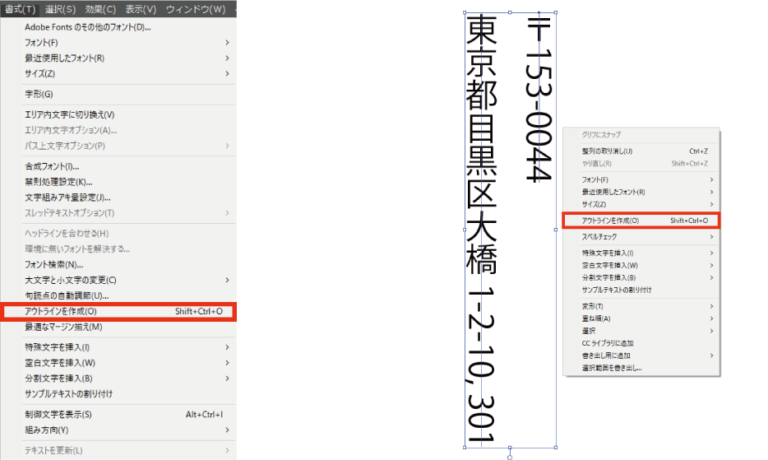Screen dimensions: 768x460
Task: Open the 選択(S) menu in menu bar
Action: tap(60, 9)
